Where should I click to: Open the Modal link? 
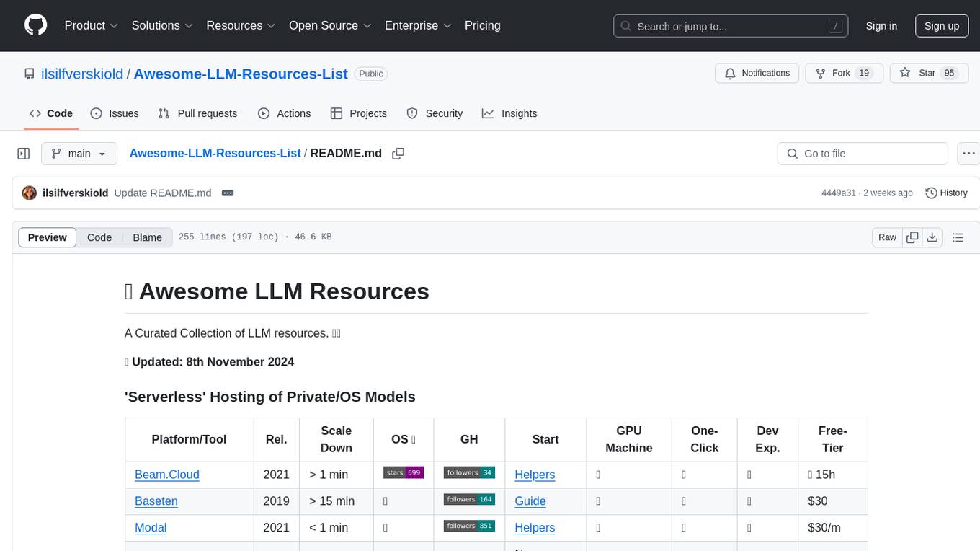click(x=151, y=528)
